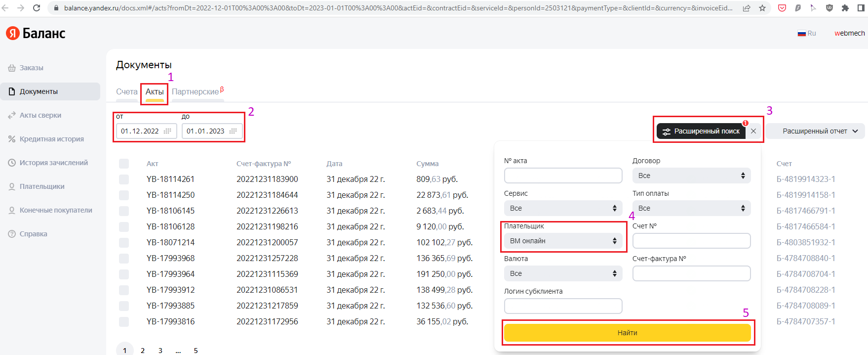Bookmark this page with star icon
The height and width of the screenshot is (355, 868).
(x=762, y=8)
